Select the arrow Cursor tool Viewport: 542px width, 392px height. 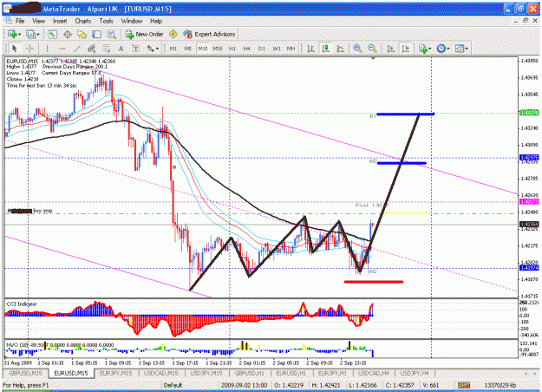coord(14,49)
